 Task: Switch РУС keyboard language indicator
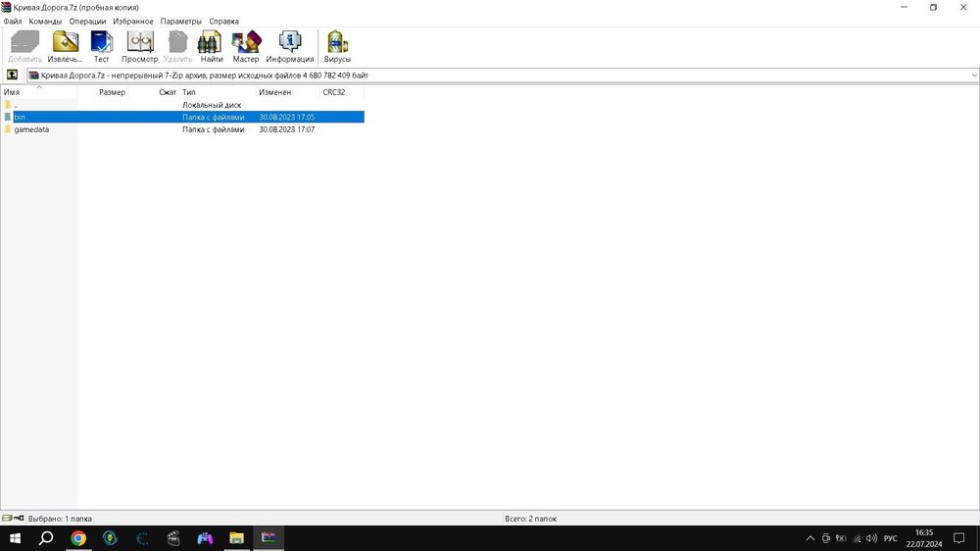point(890,538)
